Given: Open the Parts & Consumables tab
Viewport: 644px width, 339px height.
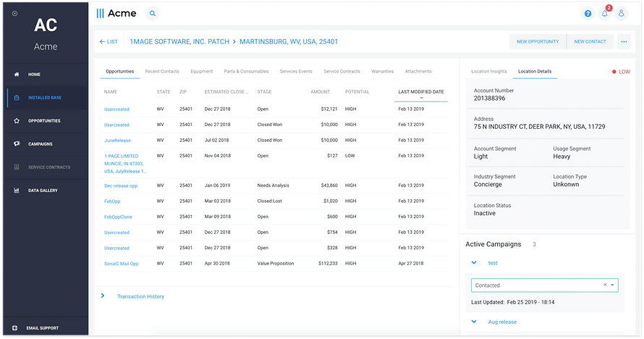Looking at the screenshot, I should pyautogui.click(x=246, y=72).
